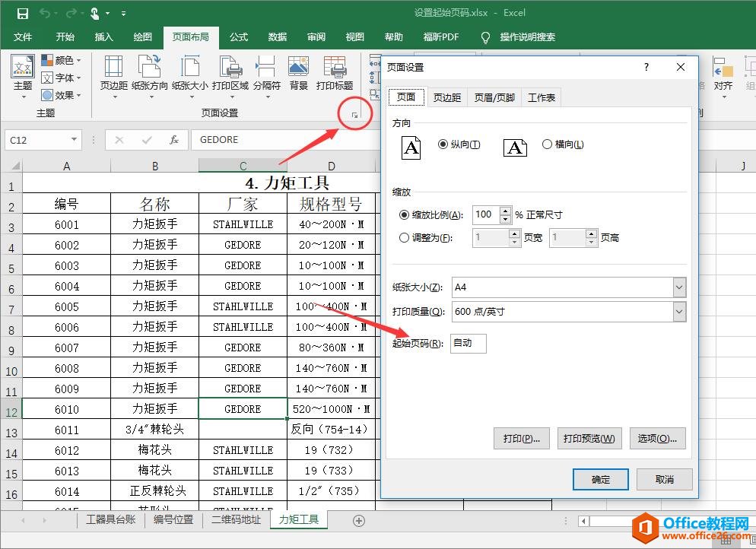This screenshot has height=549, width=756.
Task: Click the next sheet navigation arrow
Action: [x=44, y=521]
